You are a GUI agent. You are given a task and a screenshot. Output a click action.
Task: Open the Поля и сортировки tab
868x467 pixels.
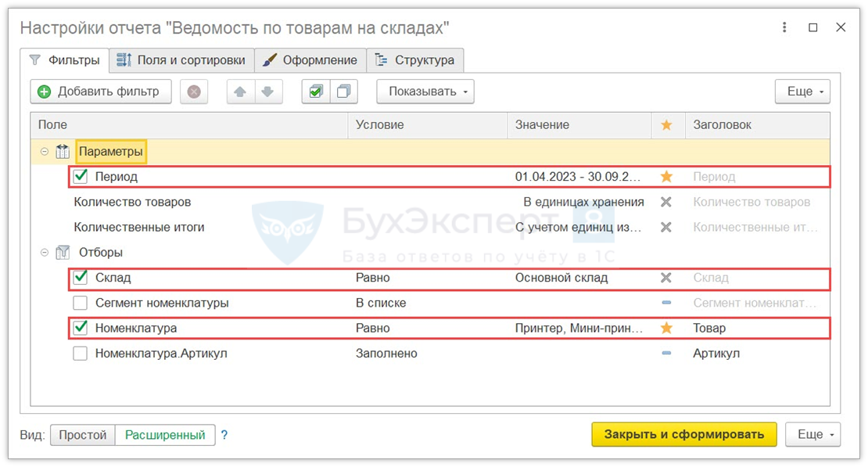181,59
